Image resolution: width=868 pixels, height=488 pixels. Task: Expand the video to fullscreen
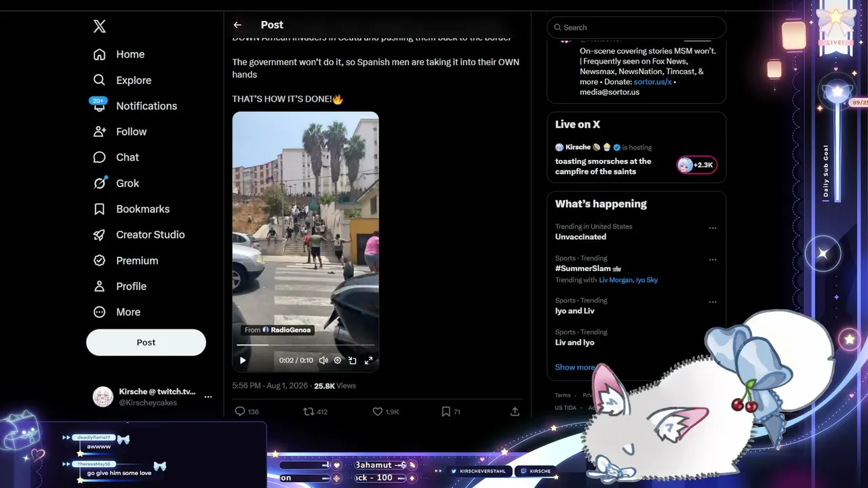tap(368, 361)
